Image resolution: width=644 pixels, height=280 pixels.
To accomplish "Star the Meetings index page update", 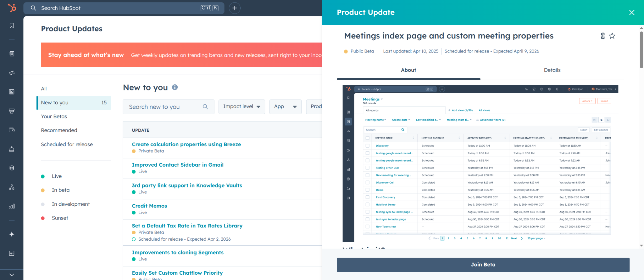I will tap(612, 36).
